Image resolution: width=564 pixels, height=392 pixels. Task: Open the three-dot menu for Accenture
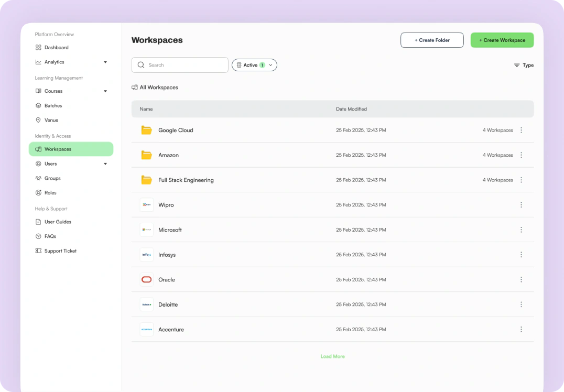(x=521, y=330)
